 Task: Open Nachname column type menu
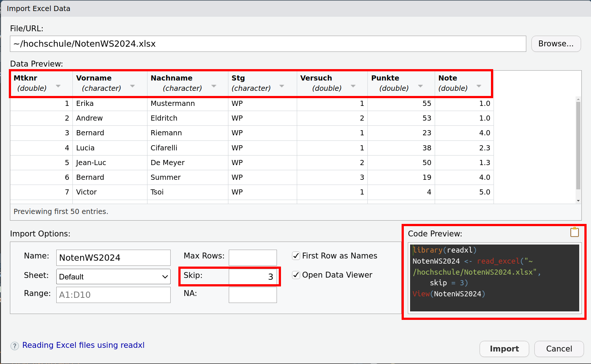(x=214, y=86)
